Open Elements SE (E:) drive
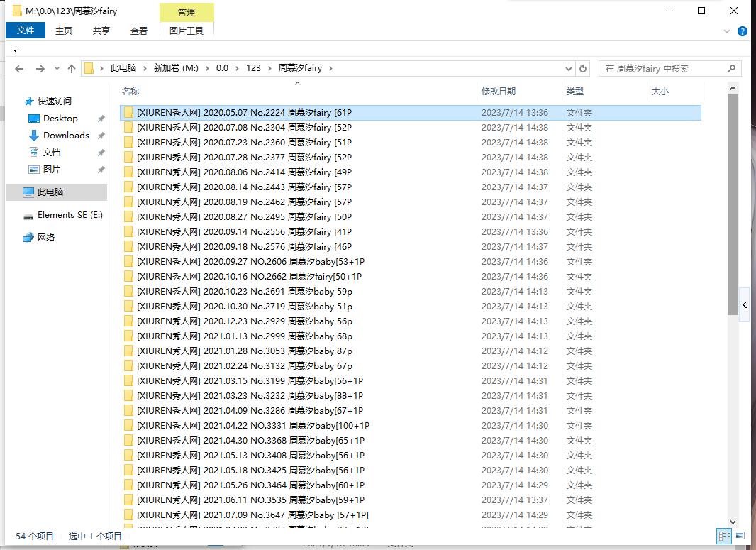Screen dimensions: 756x550 (x=70, y=215)
